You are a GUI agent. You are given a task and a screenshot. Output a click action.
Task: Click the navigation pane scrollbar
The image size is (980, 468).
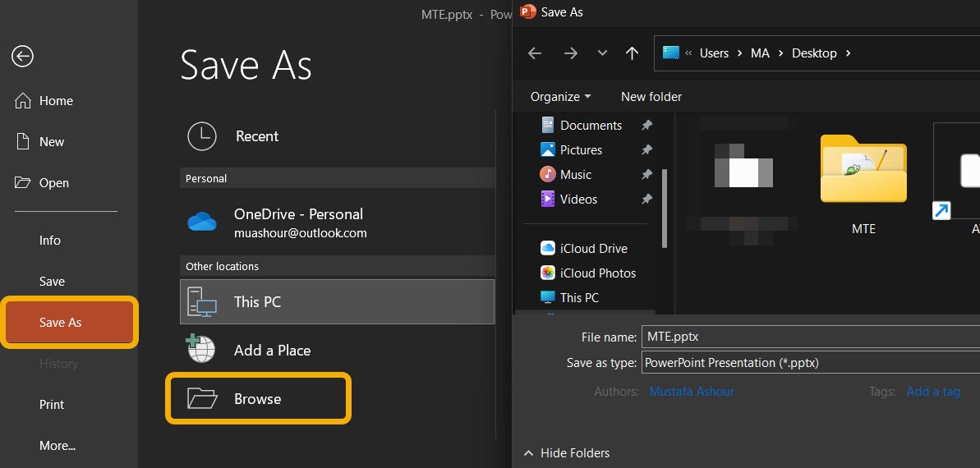click(x=665, y=209)
